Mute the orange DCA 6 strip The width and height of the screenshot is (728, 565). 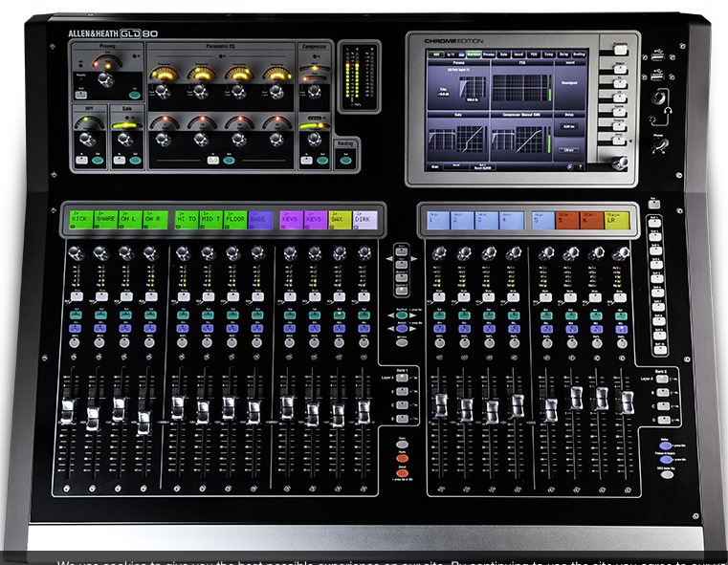[595, 297]
